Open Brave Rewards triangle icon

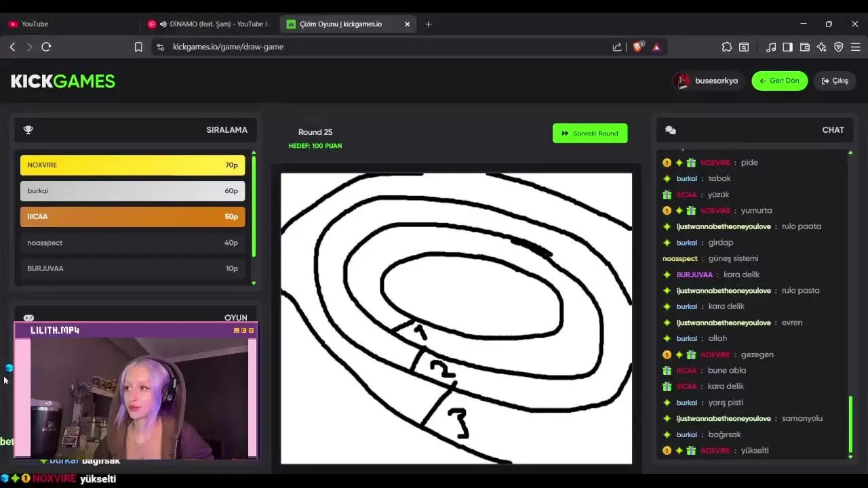pos(656,47)
